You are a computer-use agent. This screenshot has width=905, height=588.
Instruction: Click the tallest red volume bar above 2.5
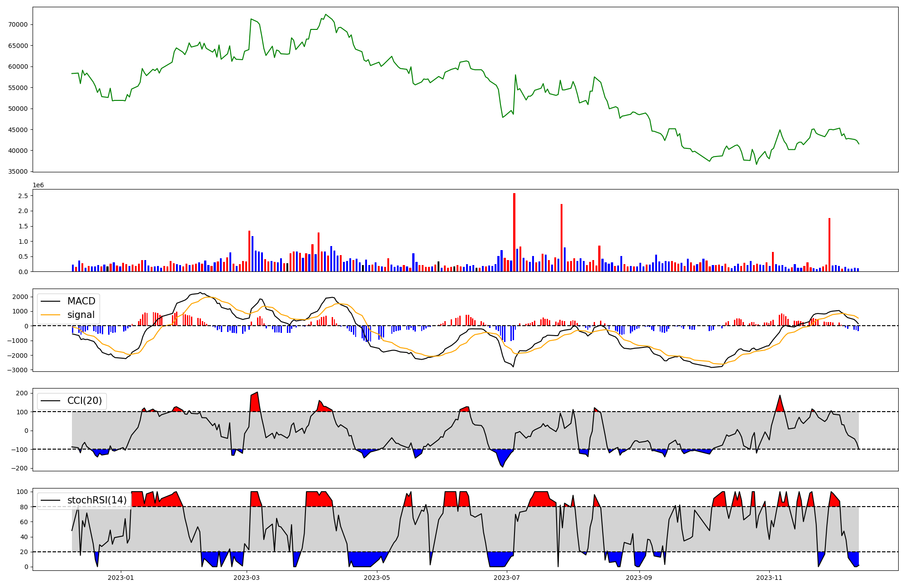tap(514, 232)
